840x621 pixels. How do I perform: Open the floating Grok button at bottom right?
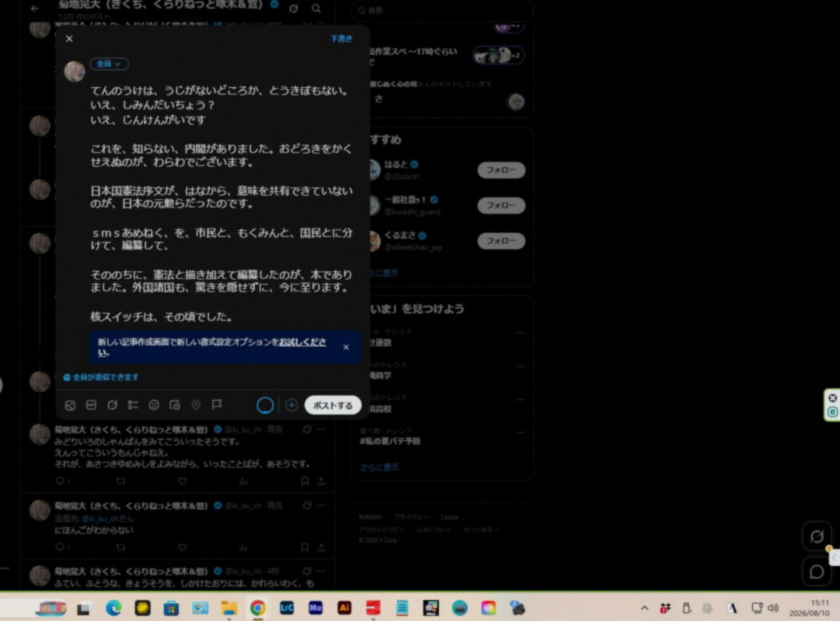coord(816,536)
